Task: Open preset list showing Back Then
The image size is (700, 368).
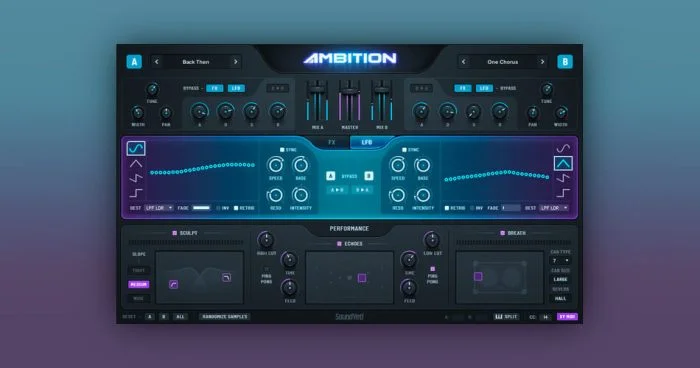Action: click(196, 62)
